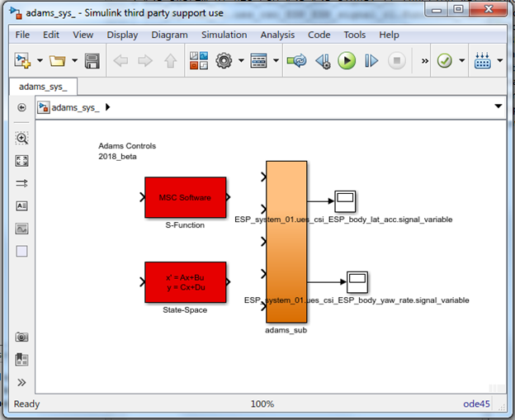The width and height of the screenshot is (515, 420).
Task: Open the Library Browser icon
Action: coord(199,61)
